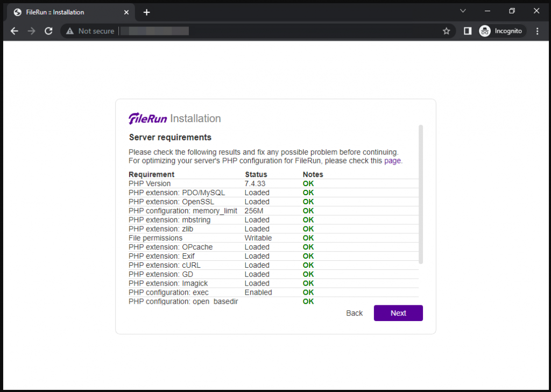Open Chrome's three-dot menu
The width and height of the screenshot is (551, 392).
[537, 31]
